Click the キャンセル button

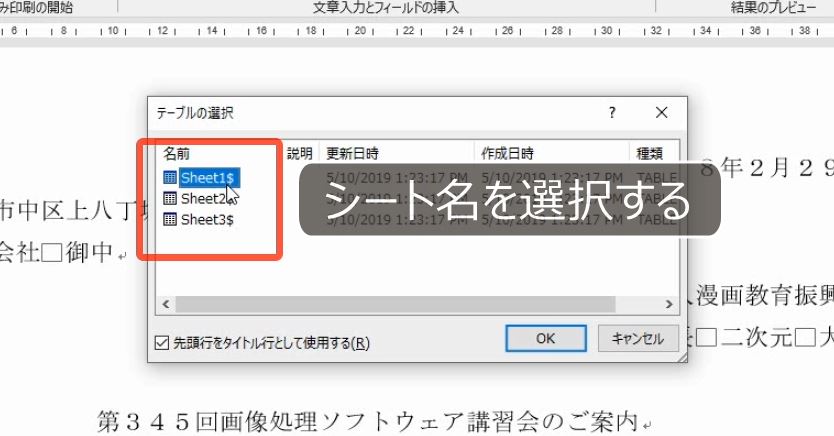(x=638, y=339)
